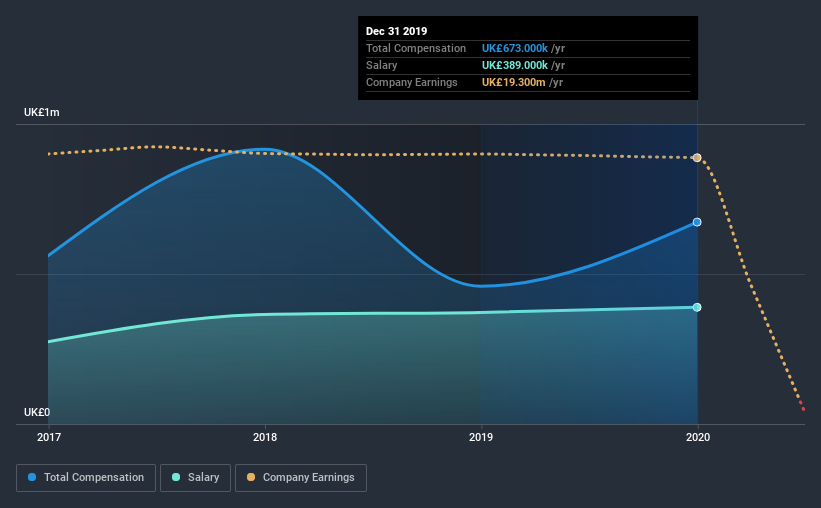Viewport: 821px width, 508px height.
Task: Click the UK£1m y-axis label
Action: [x=41, y=113]
